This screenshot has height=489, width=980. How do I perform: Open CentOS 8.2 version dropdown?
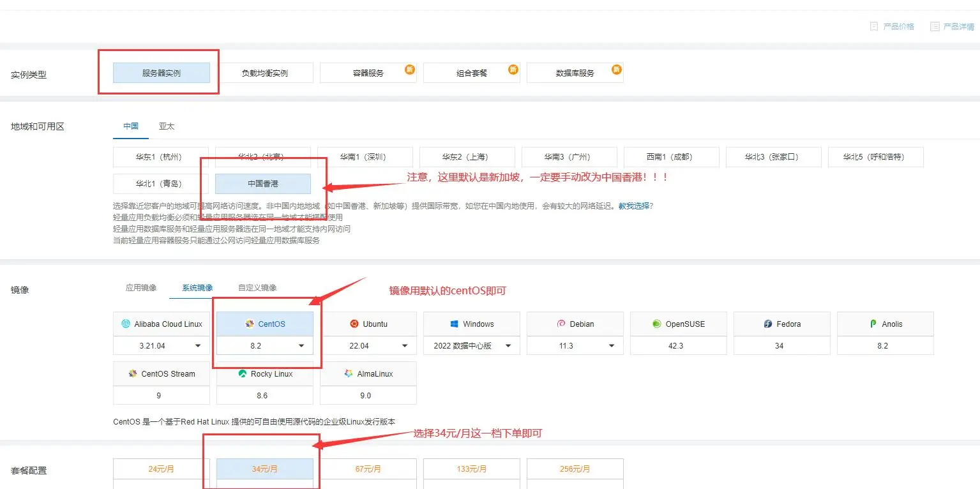click(x=265, y=345)
